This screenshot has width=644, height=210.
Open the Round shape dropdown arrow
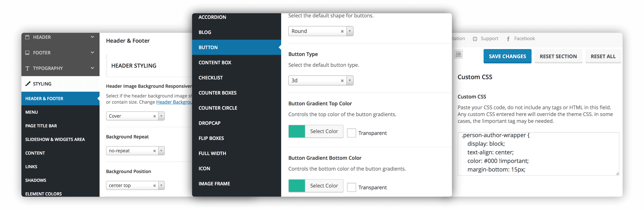[350, 31]
